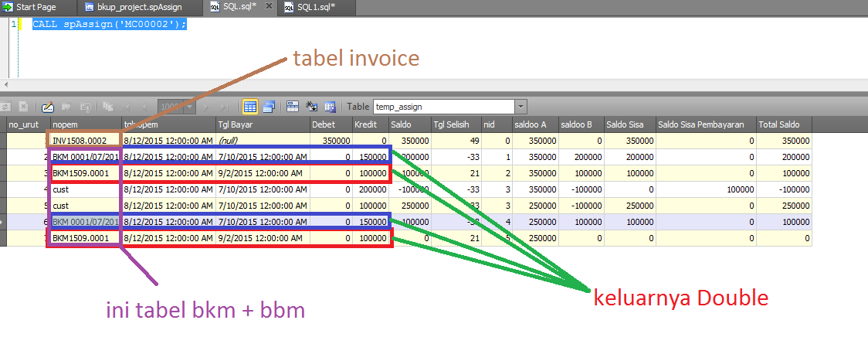Screen dimensions: 868x344
Task: Switch to the SQL1.sql* tab
Action: (x=316, y=7)
